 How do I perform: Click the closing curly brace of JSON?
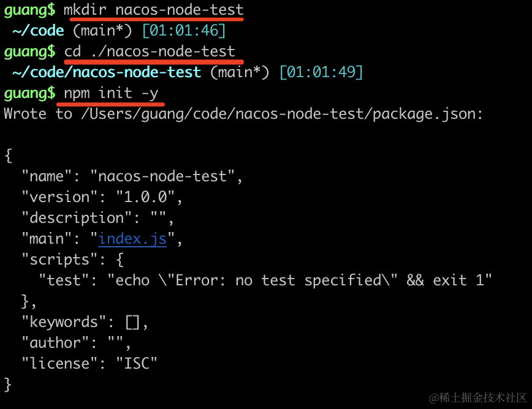(x=8, y=385)
